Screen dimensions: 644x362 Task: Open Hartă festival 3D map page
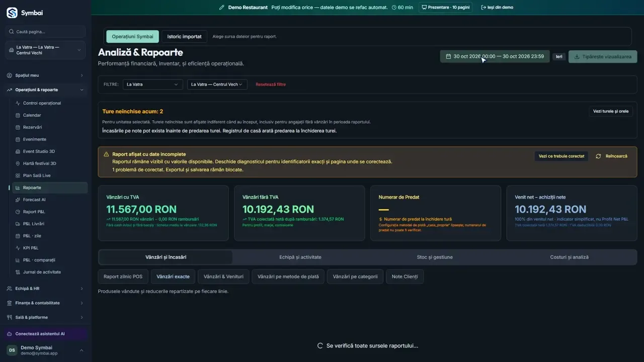tap(49, 163)
